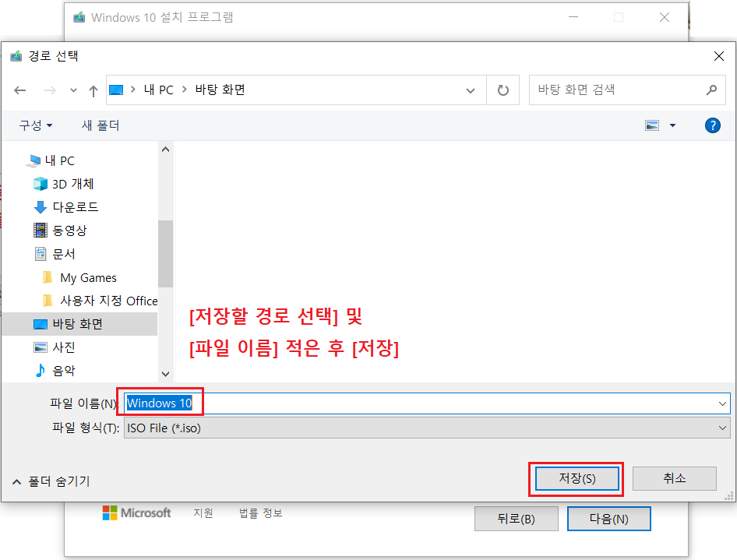Open the 파일 형식 ISO File combo box
Image resolution: width=737 pixels, height=560 pixels.
(427, 428)
